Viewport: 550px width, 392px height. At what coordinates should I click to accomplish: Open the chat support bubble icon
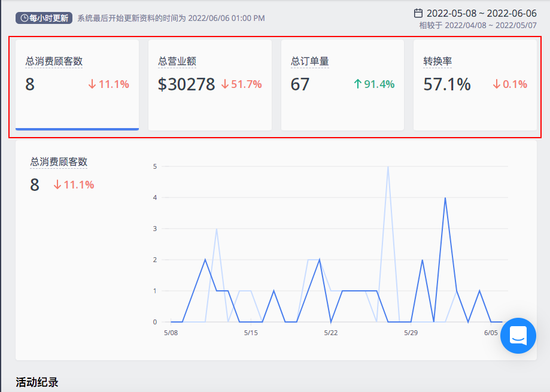tap(518, 336)
